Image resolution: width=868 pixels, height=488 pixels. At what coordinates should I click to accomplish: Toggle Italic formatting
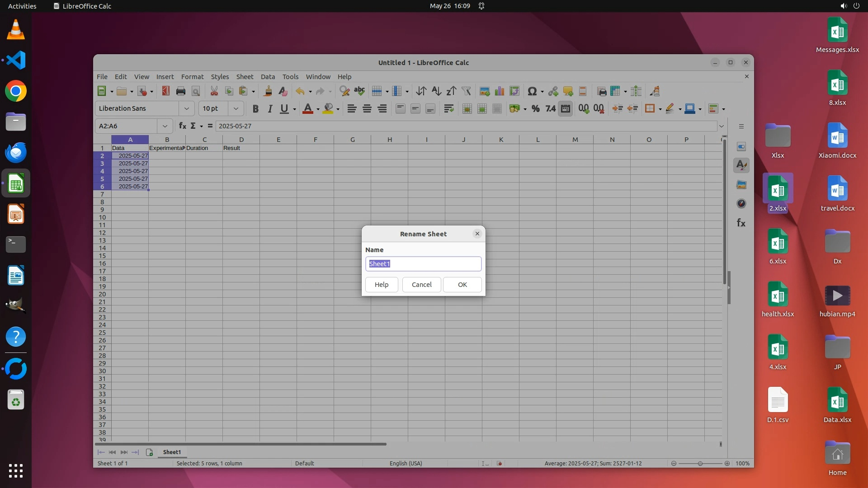pos(270,109)
